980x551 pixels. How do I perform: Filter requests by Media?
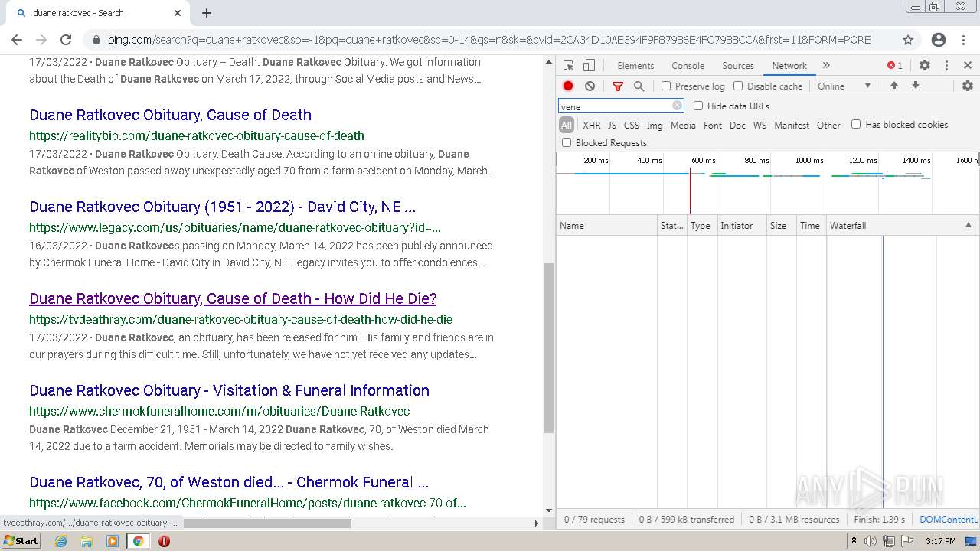tap(683, 125)
